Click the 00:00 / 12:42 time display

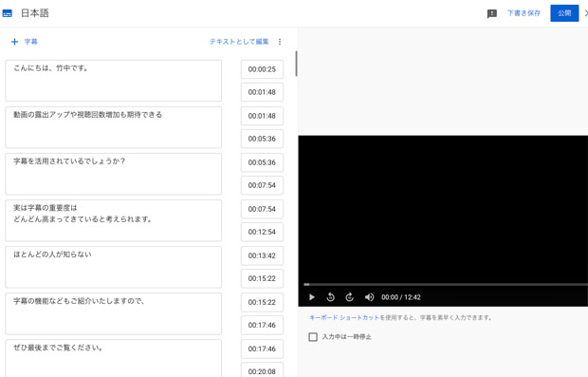(401, 297)
